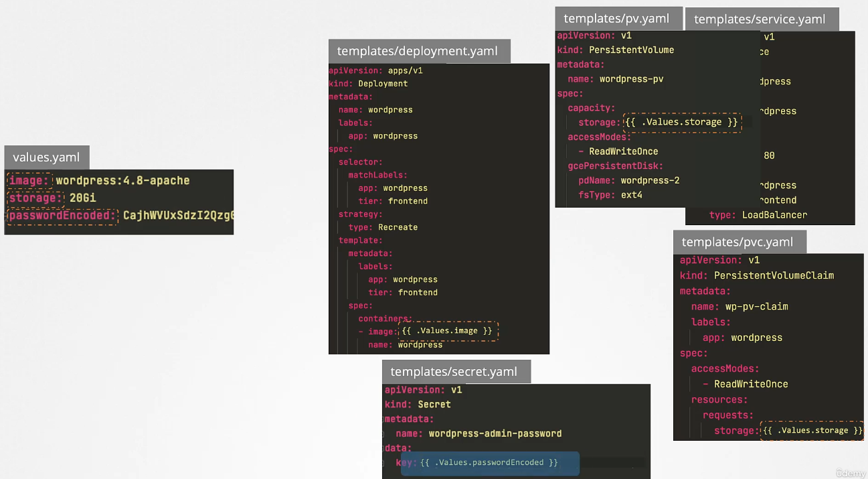868x479 pixels.
Task: Select the templates/deployment.yaml file label
Action: [418, 52]
